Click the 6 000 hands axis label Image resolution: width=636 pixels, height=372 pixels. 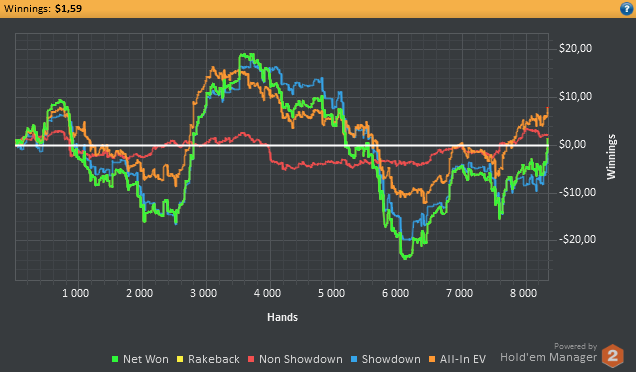point(395,293)
